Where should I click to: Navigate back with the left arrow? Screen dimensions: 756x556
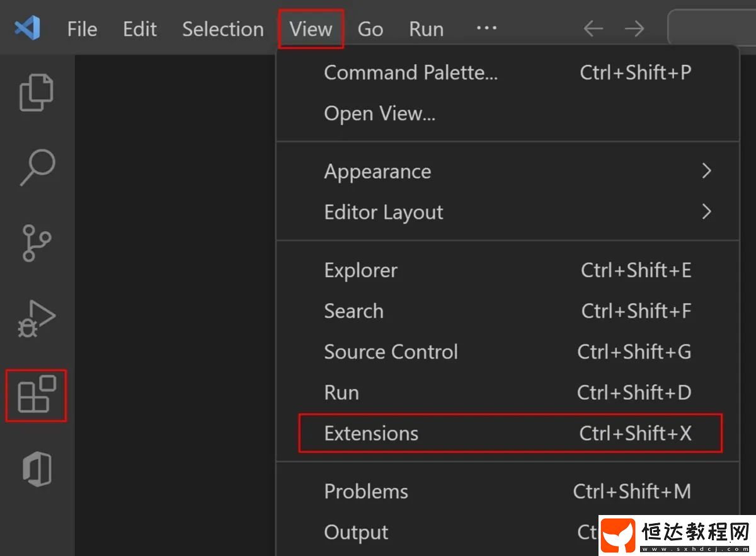(593, 28)
